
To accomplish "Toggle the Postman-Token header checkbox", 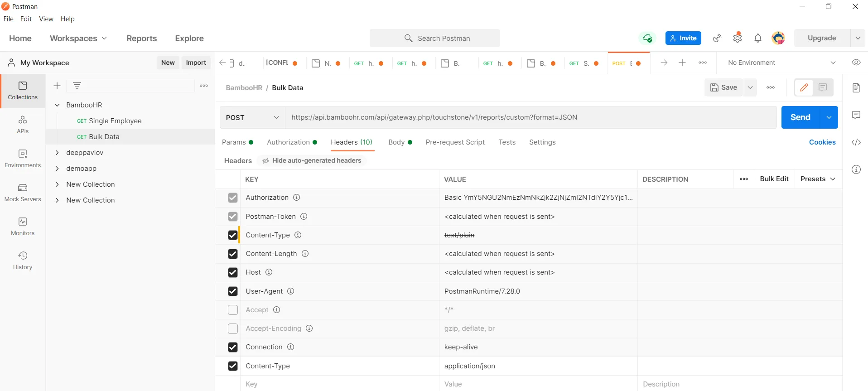I will coord(233,217).
